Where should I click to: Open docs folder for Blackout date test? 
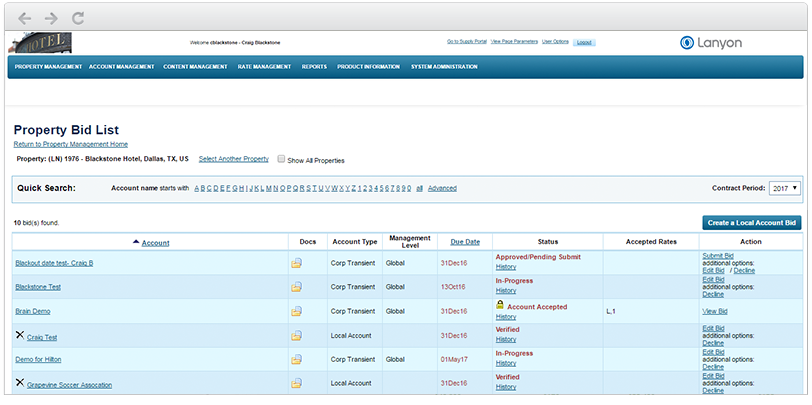pos(296,263)
